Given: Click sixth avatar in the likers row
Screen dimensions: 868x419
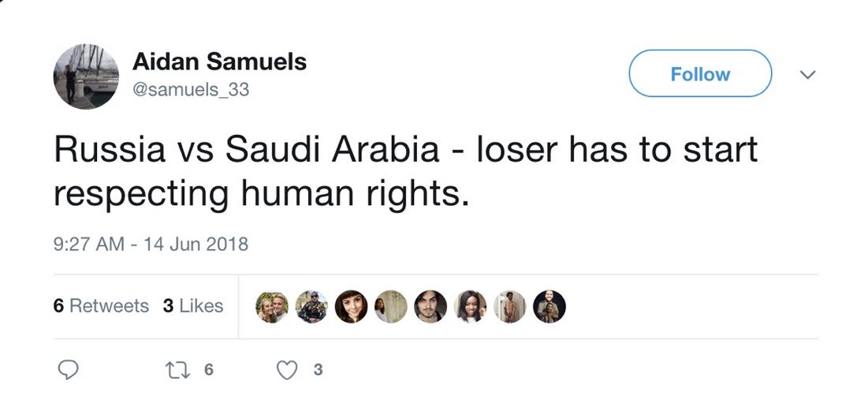Looking at the screenshot, I should pyautogui.click(x=471, y=307).
